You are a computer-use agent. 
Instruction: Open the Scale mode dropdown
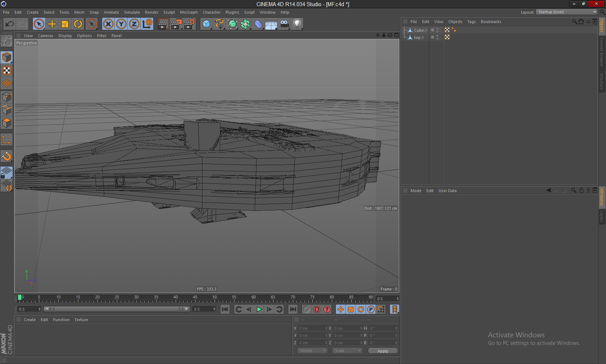tap(347, 351)
